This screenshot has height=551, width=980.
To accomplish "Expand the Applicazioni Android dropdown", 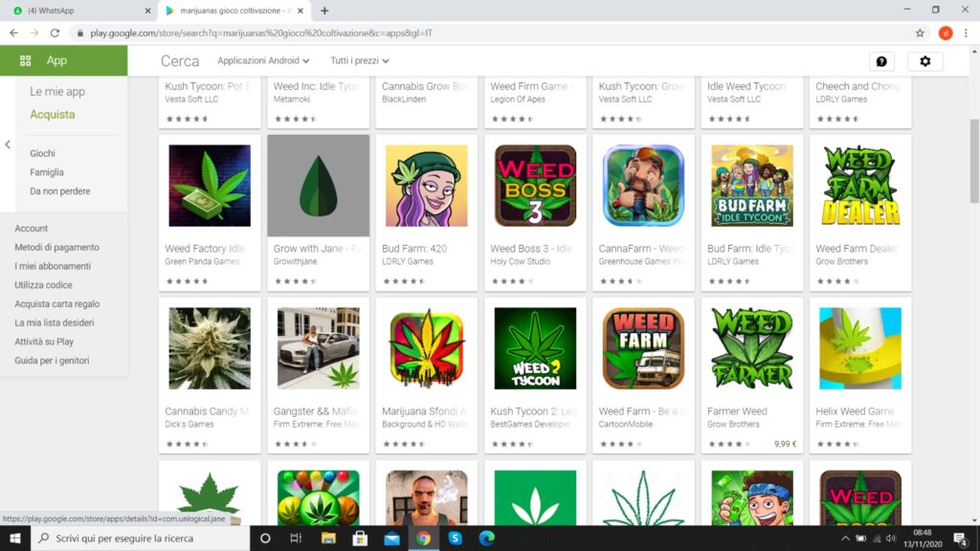I will 263,60.
